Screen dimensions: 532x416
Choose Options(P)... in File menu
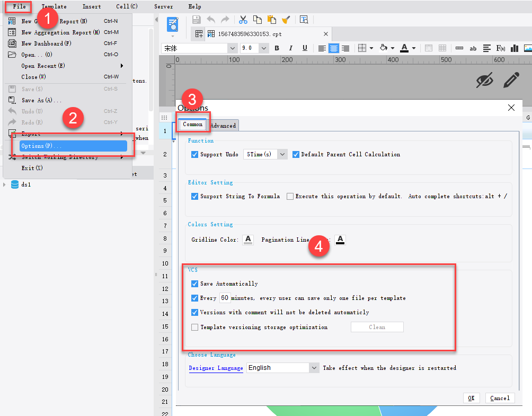73,146
